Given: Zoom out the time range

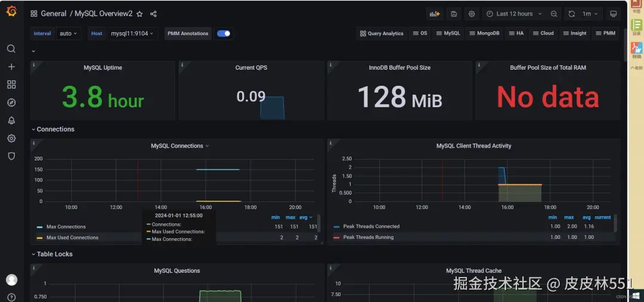Looking at the screenshot, I should (x=553, y=14).
